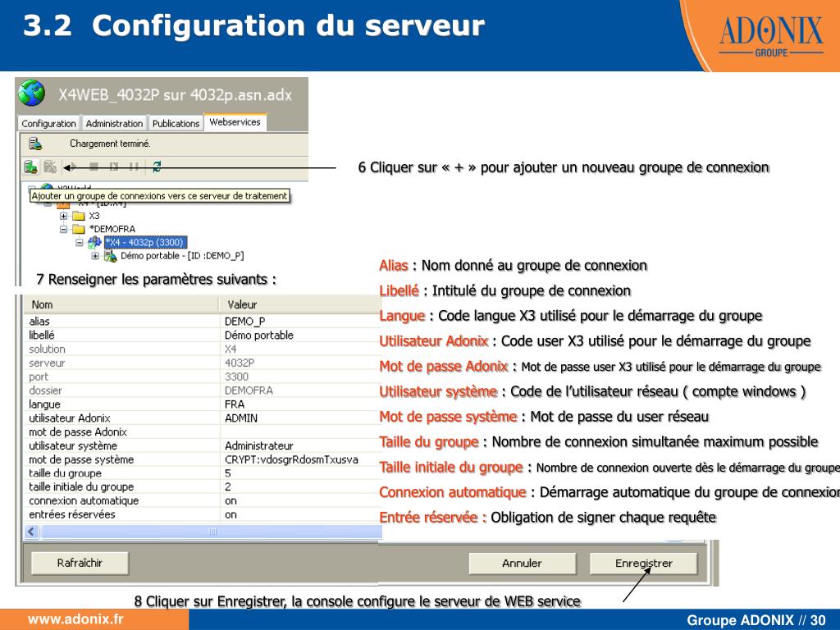Open the Configuration tab
The image size is (840, 630).
tap(48, 123)
